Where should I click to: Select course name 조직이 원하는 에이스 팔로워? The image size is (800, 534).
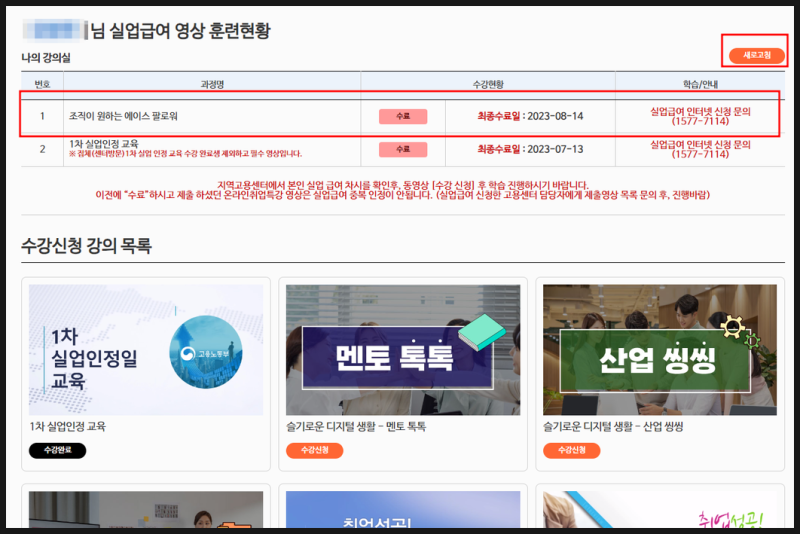click(123, 116)
